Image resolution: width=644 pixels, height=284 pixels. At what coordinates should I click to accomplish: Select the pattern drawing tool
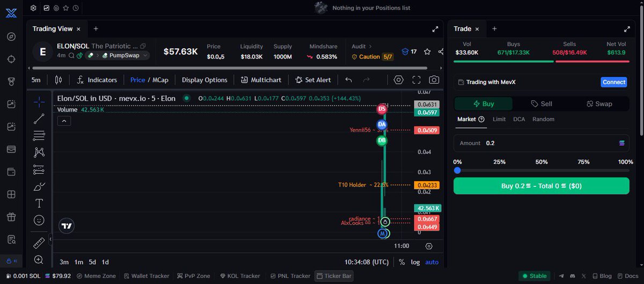[x=39, y=152]
